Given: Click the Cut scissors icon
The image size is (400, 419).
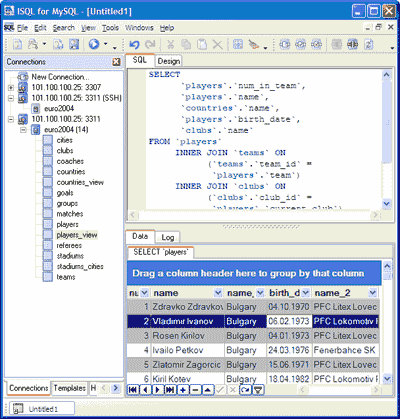Looking at the screenshot, I should [170, 44].
